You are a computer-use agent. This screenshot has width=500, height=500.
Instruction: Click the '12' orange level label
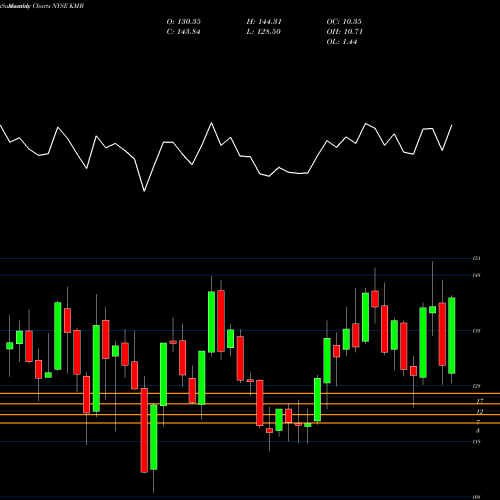480,411
